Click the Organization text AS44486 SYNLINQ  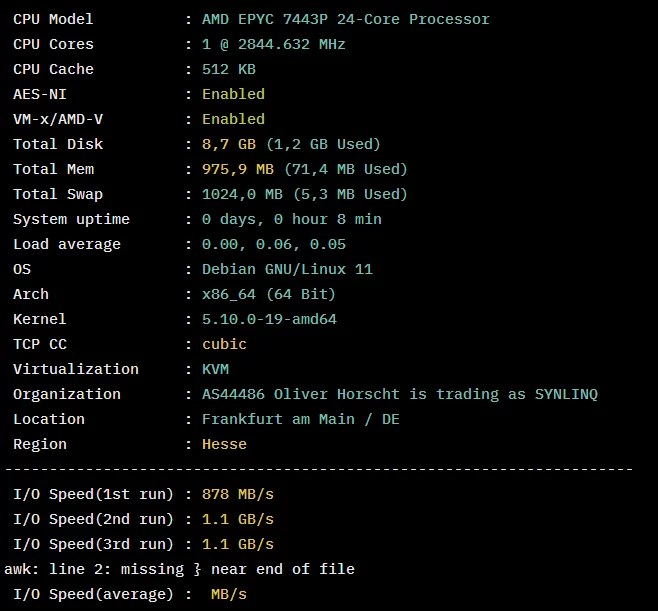400,394
